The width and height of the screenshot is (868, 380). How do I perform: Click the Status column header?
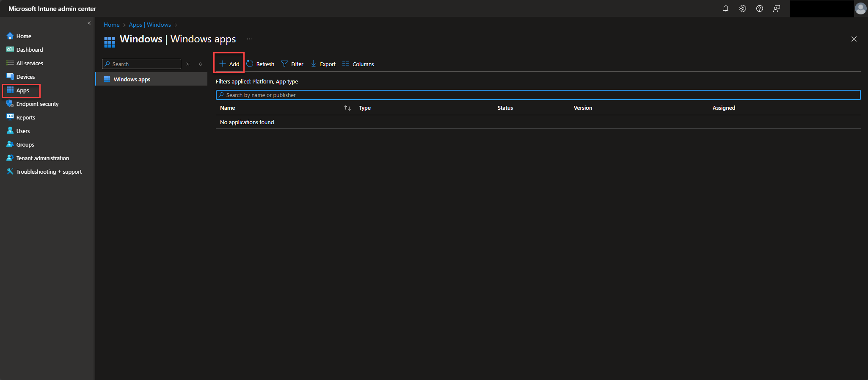(x=505, y=108)
